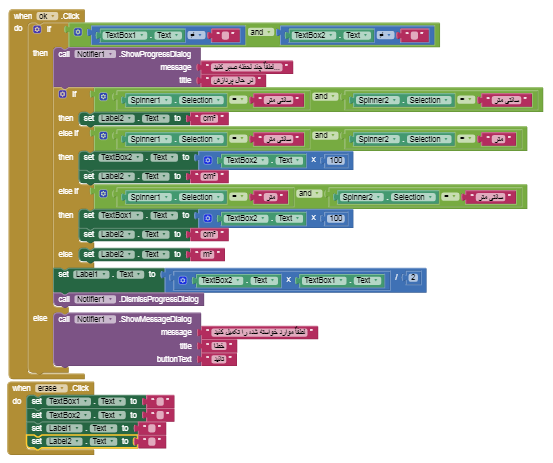Open the ok component dropdown in when ok.Click

pyautogui.click(x=47, y=16)
